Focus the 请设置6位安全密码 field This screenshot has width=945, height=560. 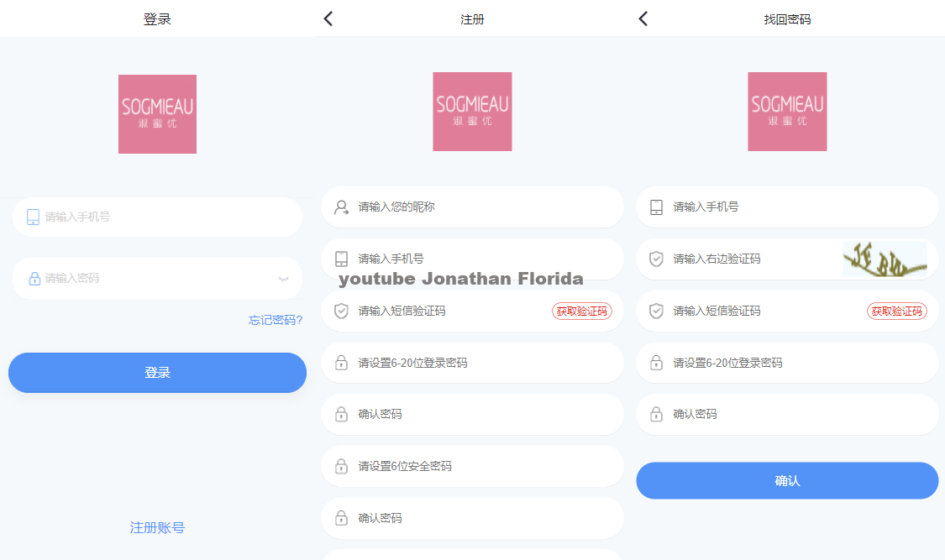[x=472, y=466]
